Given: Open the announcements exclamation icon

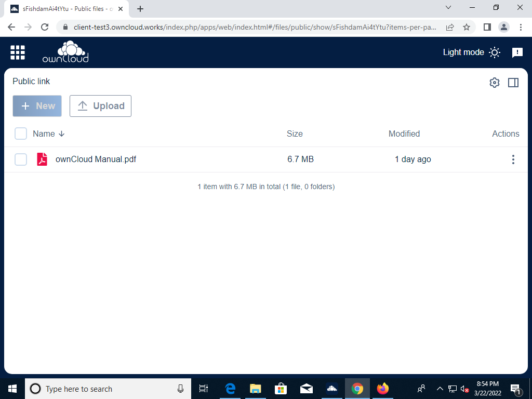Looking at the screenshot, I should coord(517,52).
